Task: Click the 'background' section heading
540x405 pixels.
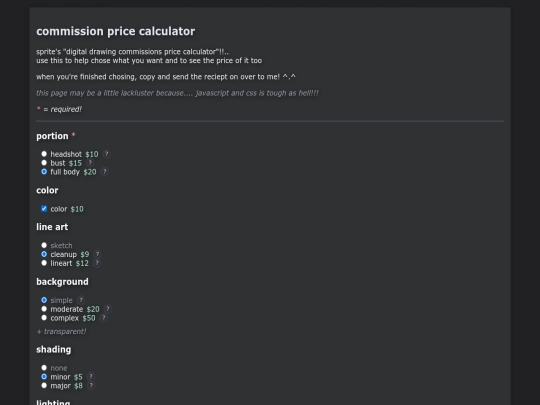Action: pos(62,282)
